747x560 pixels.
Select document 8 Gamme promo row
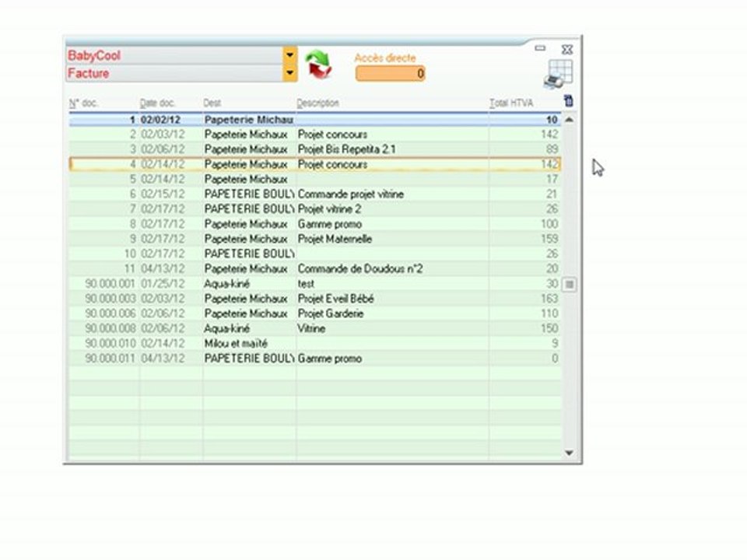315,224
